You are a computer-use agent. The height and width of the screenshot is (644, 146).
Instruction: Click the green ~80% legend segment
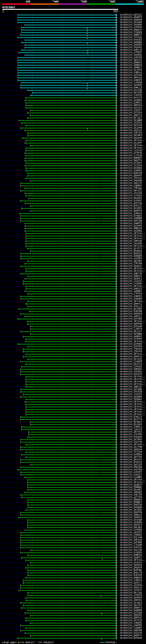click(x=101, y=4)
